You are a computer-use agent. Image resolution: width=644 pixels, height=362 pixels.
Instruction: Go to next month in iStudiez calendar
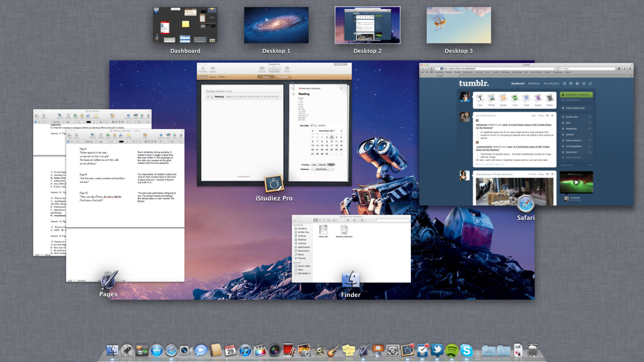tap(342, 131)
